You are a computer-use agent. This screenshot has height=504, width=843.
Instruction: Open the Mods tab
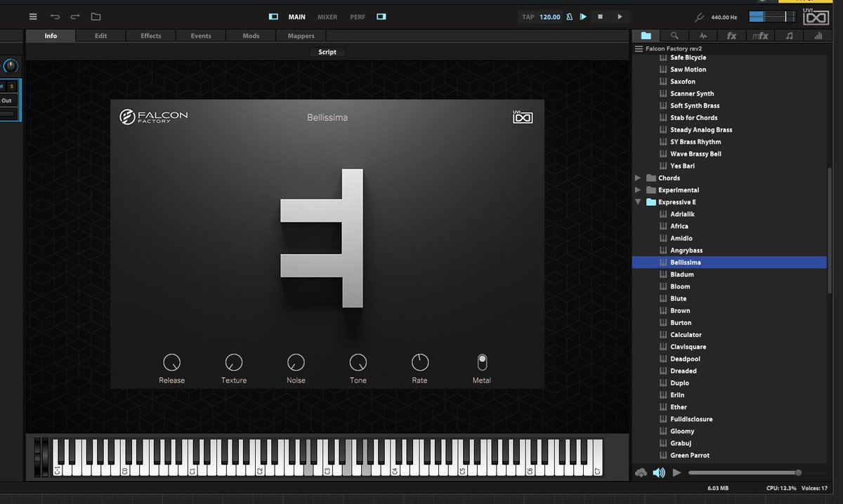pos(251,36)
